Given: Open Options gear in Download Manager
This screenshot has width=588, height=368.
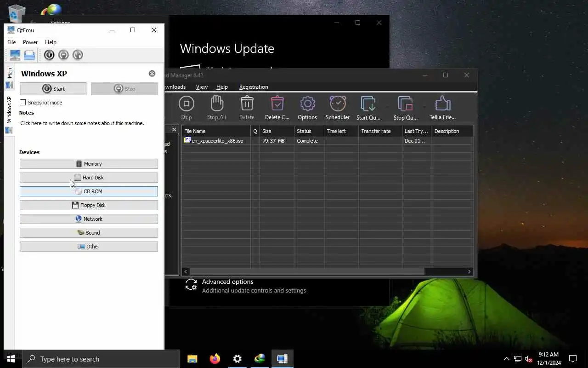Looking at the screenshot, I should coord(307,108).
